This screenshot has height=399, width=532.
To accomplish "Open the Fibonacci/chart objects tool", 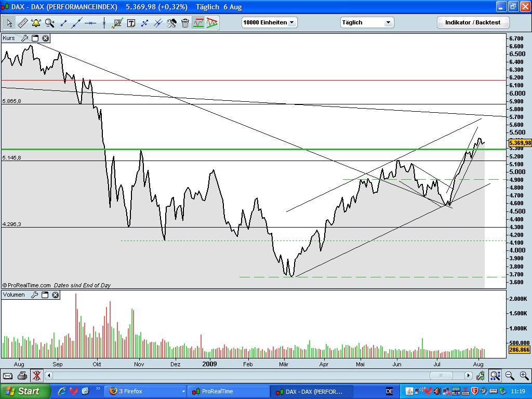I will [x=117, y=23].
